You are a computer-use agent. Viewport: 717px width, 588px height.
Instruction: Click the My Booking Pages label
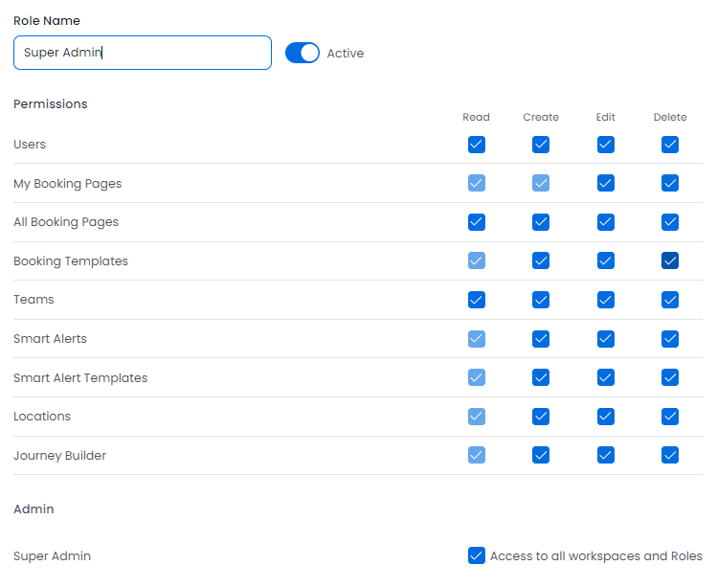[68, 184]
